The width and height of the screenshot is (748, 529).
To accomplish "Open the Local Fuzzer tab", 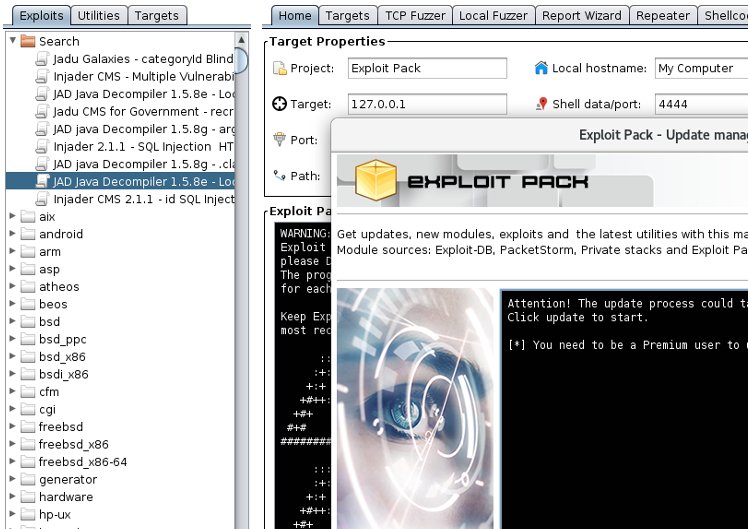I will coord(493,15).
